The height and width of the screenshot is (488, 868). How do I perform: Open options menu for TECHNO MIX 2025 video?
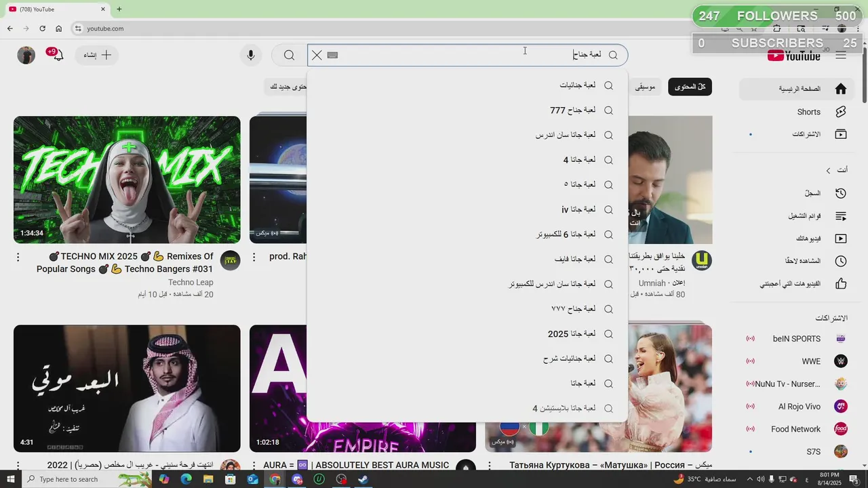[18, 257]
